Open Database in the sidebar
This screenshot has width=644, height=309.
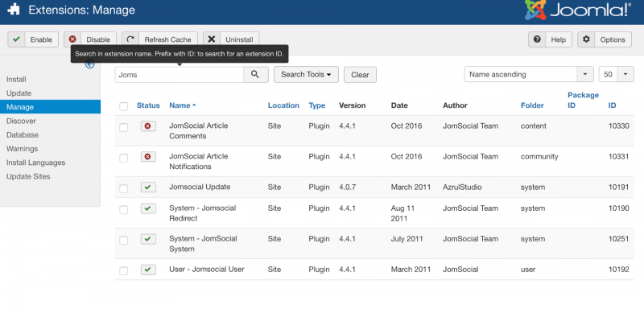23,134
